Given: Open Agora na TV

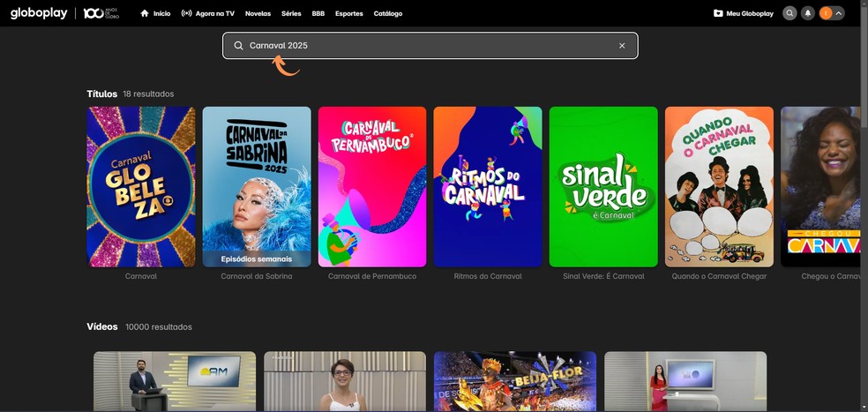Looking at the screenshot, I should point(214,13).
